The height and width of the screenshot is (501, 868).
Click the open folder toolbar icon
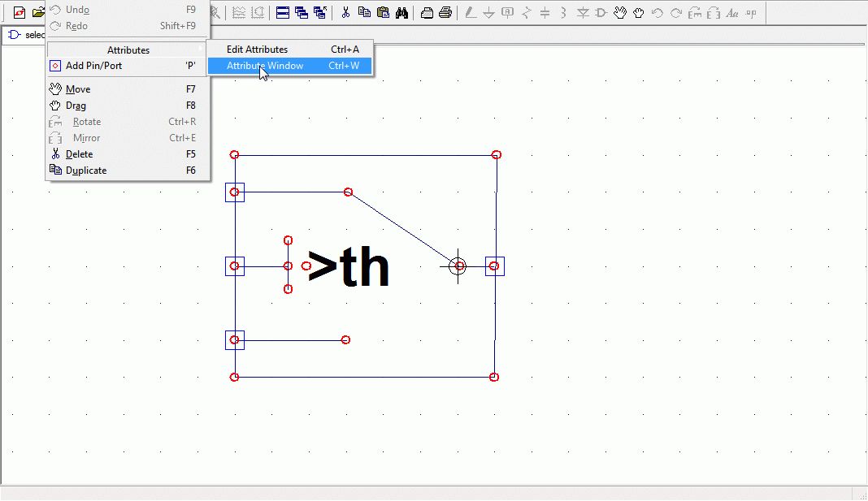38,12
